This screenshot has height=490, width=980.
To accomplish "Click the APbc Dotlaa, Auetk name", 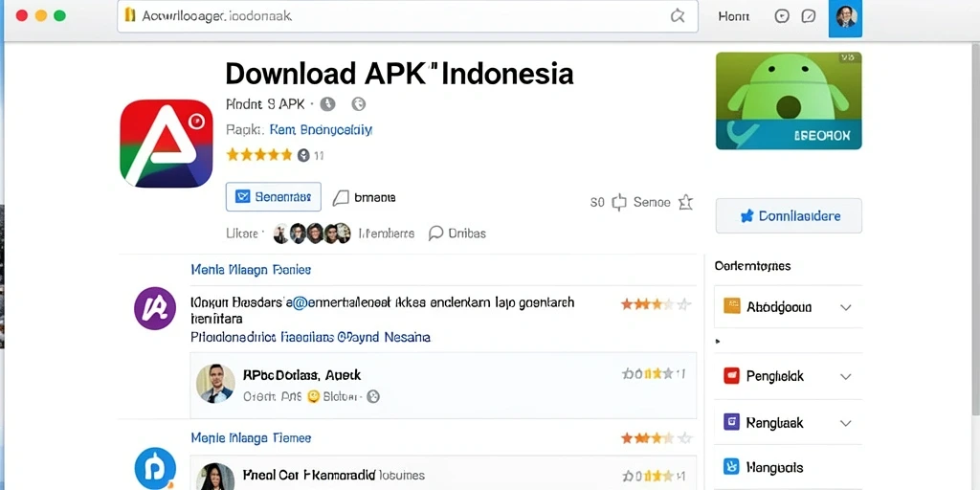I will (x=301, y=375).
